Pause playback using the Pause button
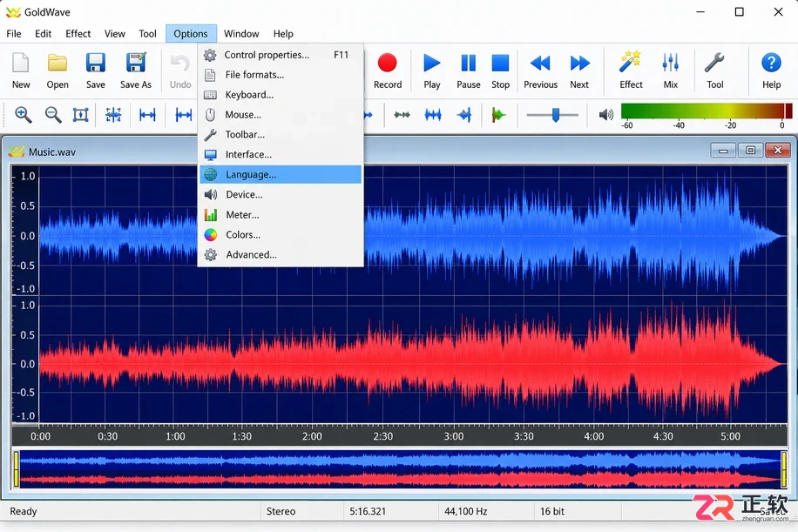The width and height of the screenshot is (798, 532). [468, 63]
